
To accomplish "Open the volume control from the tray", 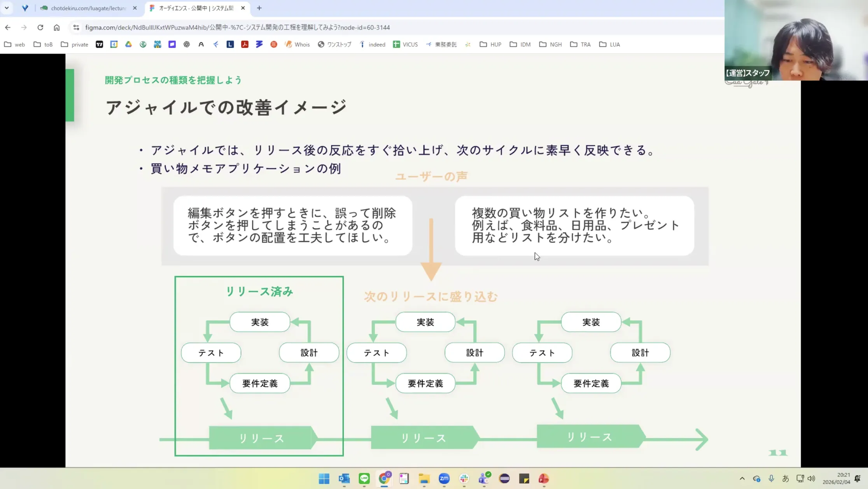I will 812,479.
